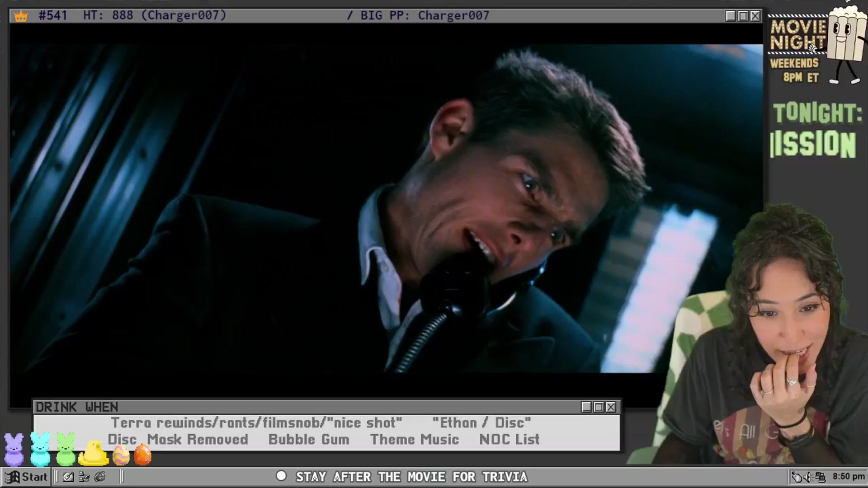Click the orange Easter egg icon
Viewport: 868px width, 488px height.
point(143,454)
